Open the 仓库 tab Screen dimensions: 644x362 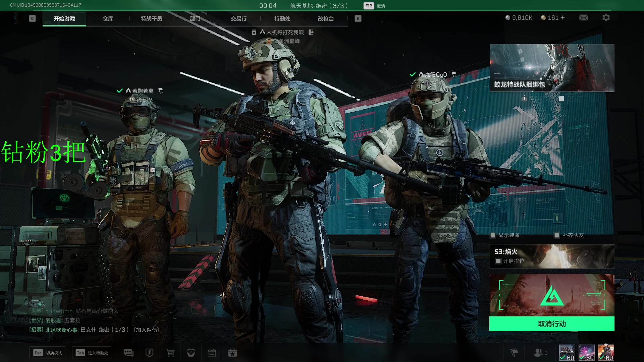[108, 18]
